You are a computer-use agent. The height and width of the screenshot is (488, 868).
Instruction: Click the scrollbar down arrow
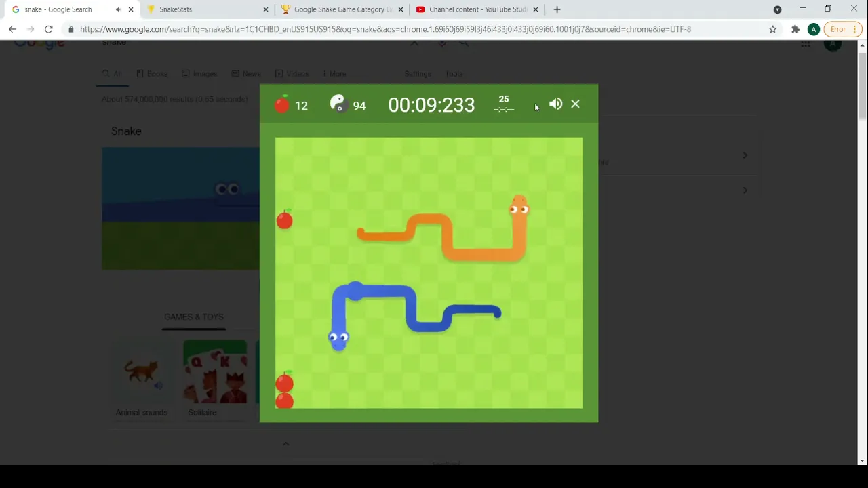click(863, 460)
